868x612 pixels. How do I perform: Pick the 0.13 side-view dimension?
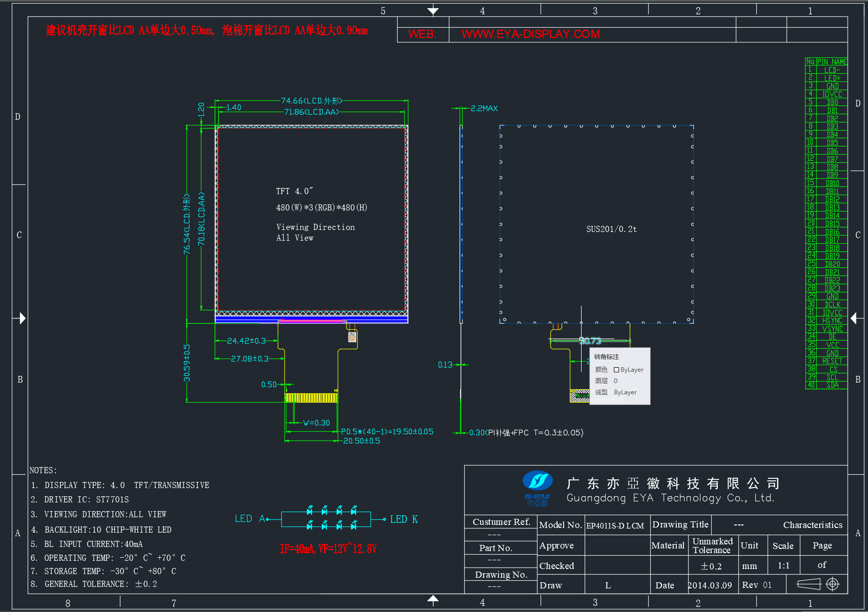point(445,365)
